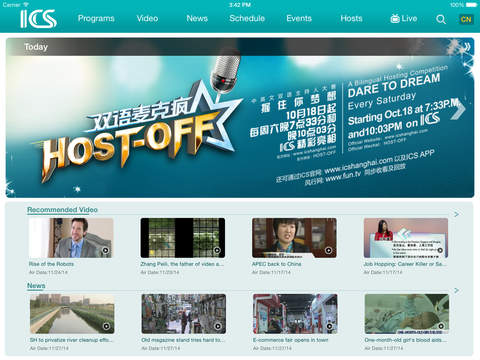
Task: Toggle language with the CN button
Action: (x=466, y=19)
